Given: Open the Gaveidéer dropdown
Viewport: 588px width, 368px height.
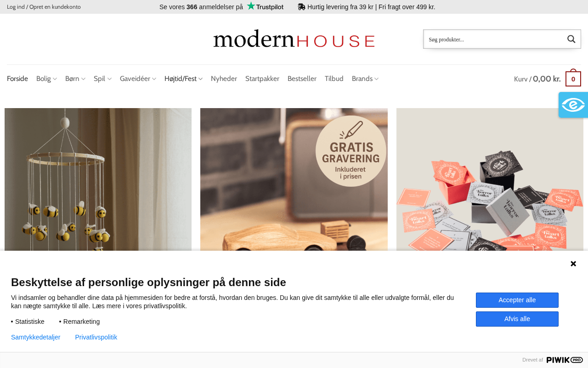Looking at the screenshot, I should [x=138, y=79].
